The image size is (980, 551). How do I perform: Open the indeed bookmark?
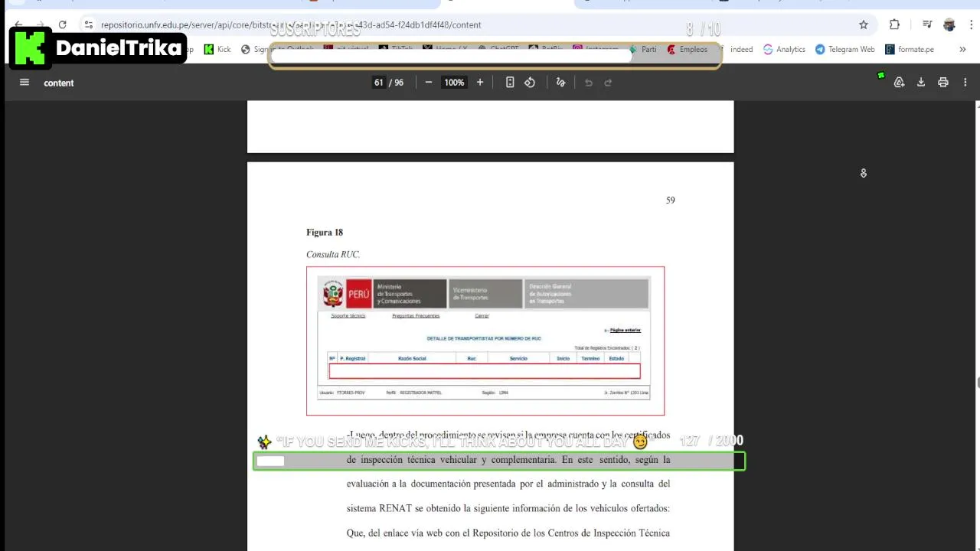[x=740, y=49]
